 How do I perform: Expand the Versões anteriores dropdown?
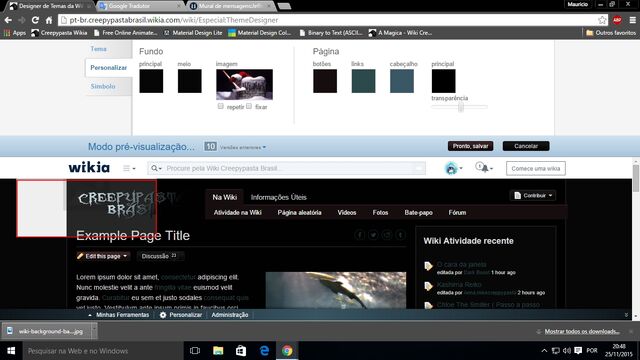click(x=243, y=147)
